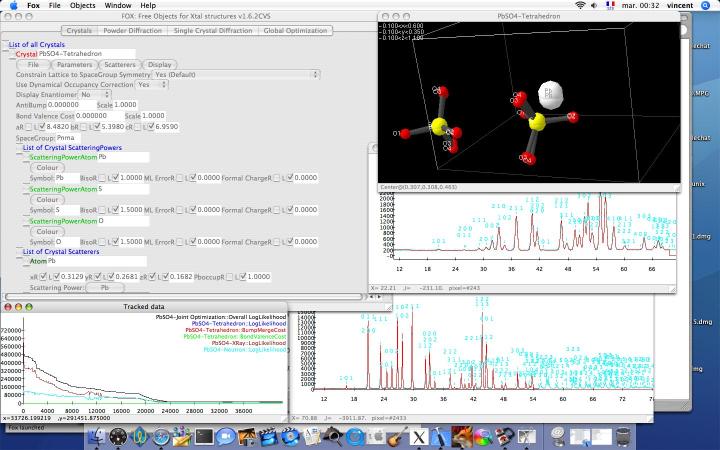Toggle the xR refine checkbox for Pb atom
Viewport: 720px width, 450px height.
pyautogui.click(x=43, y=276)
